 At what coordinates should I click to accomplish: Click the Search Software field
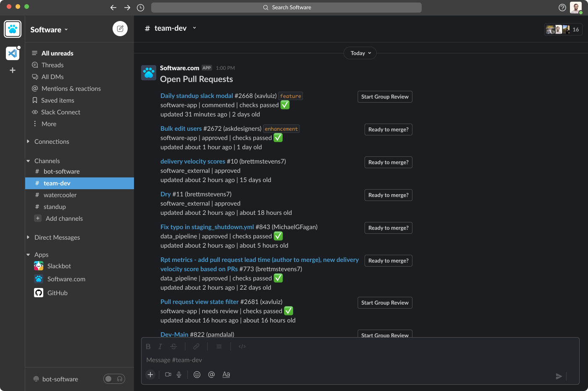click(x=286, y=8)
